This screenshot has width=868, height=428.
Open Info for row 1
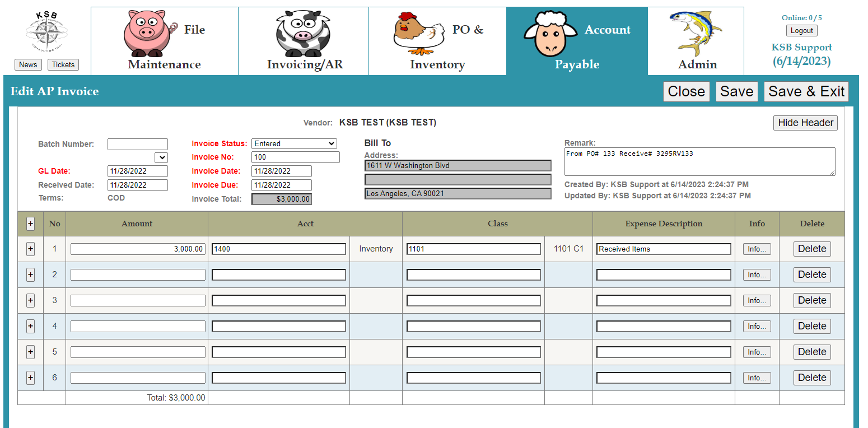point(757,249)
